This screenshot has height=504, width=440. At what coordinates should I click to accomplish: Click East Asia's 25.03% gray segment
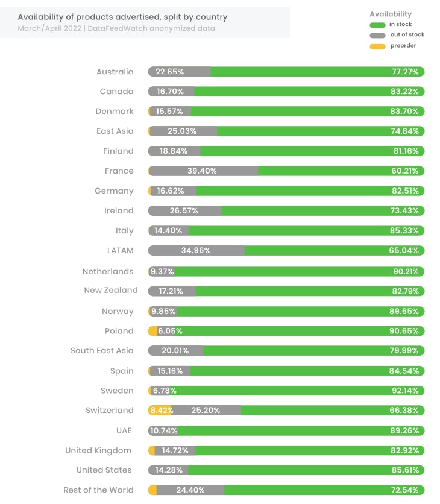point(184,131)
